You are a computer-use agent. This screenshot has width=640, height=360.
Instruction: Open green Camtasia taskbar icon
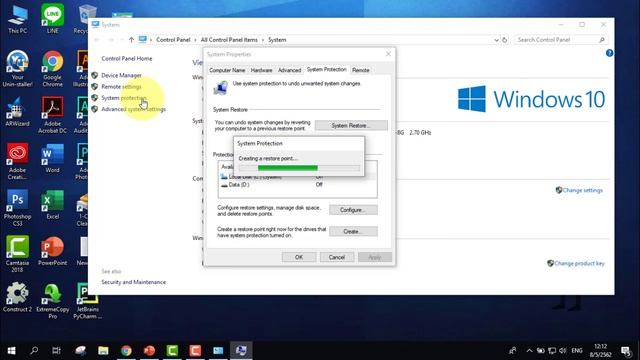pos(172,351)
